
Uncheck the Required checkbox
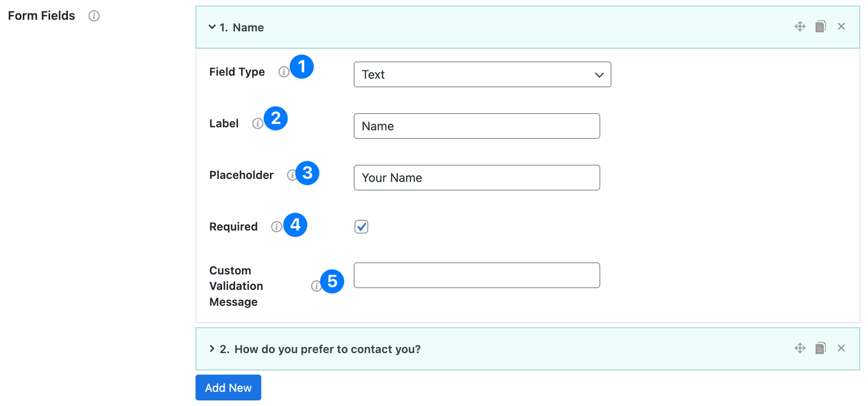[x=361, y=227]
